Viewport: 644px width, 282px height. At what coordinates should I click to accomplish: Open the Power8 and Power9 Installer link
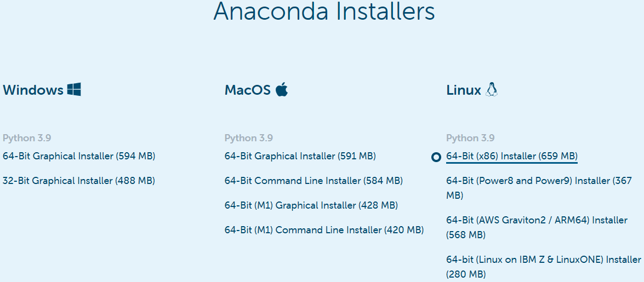(538, 181)
